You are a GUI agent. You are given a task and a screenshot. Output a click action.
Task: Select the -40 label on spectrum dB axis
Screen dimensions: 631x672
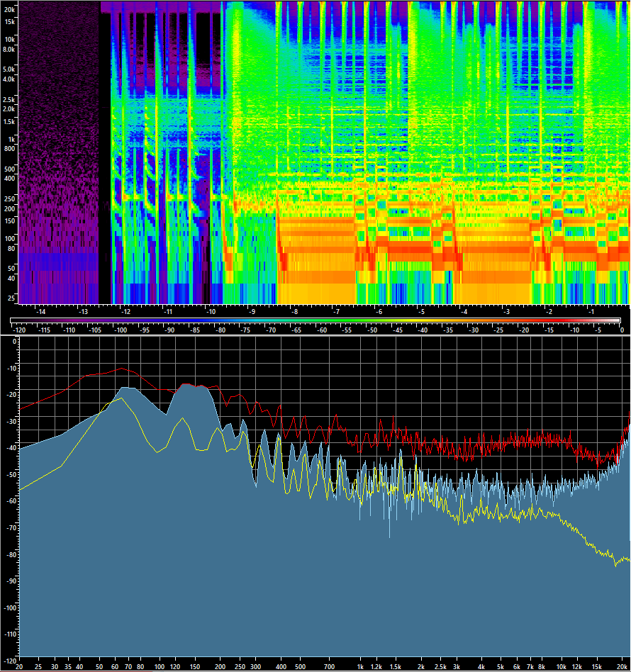[x=11, y=448]
